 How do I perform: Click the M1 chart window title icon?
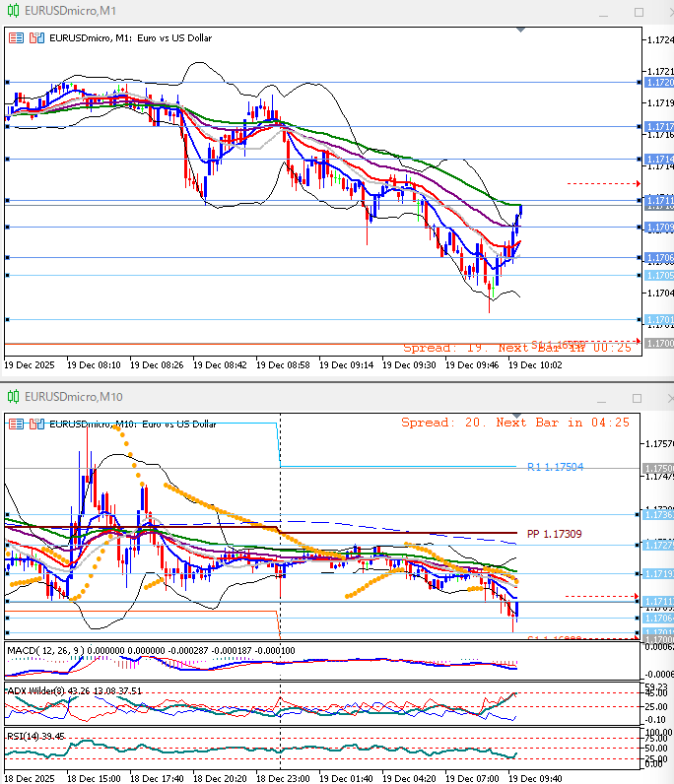coord(14,12)
